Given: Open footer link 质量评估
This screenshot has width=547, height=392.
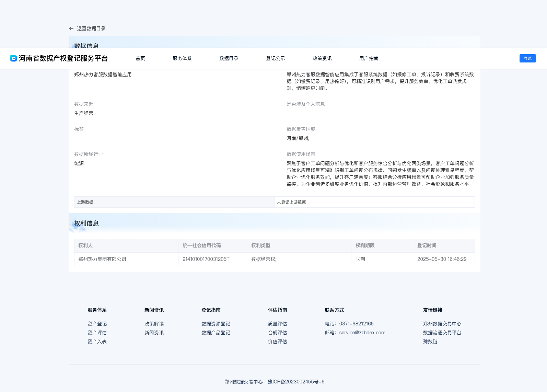Looking at the screenshot, I should (278, 324).
